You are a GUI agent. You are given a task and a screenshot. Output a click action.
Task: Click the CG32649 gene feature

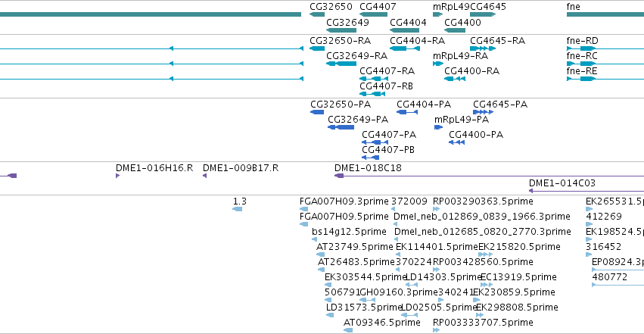pyautogui.click(x=341, y=30)
